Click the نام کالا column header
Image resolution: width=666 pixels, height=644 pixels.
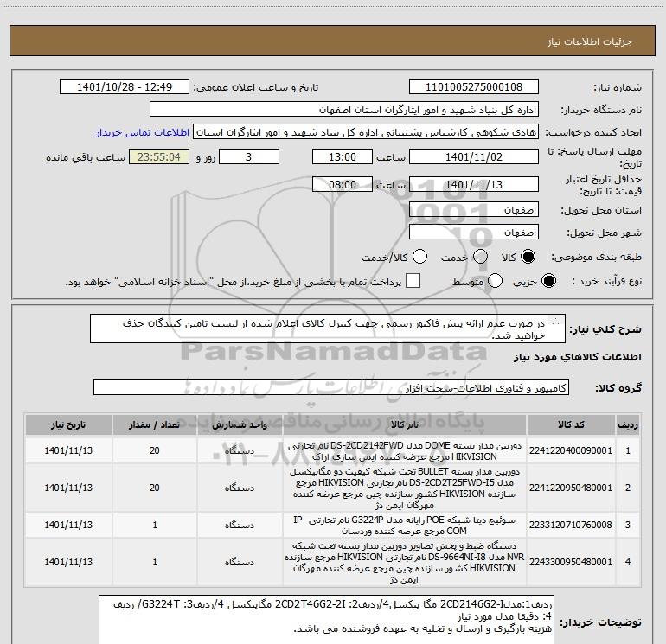[x=405, y=425]
